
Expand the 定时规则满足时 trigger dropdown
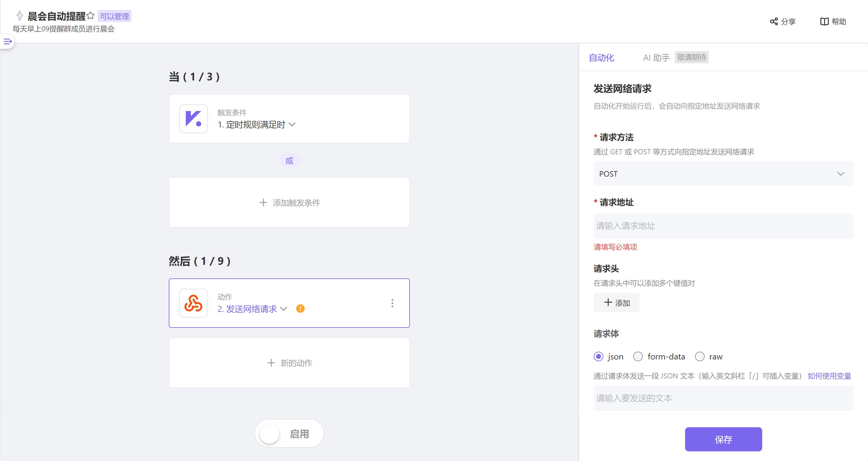(292, 125)
